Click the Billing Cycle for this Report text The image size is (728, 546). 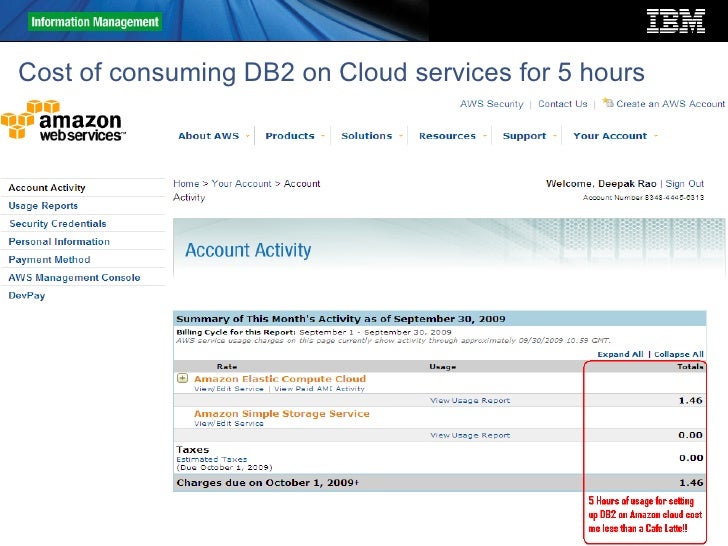(x=314, y=332)
